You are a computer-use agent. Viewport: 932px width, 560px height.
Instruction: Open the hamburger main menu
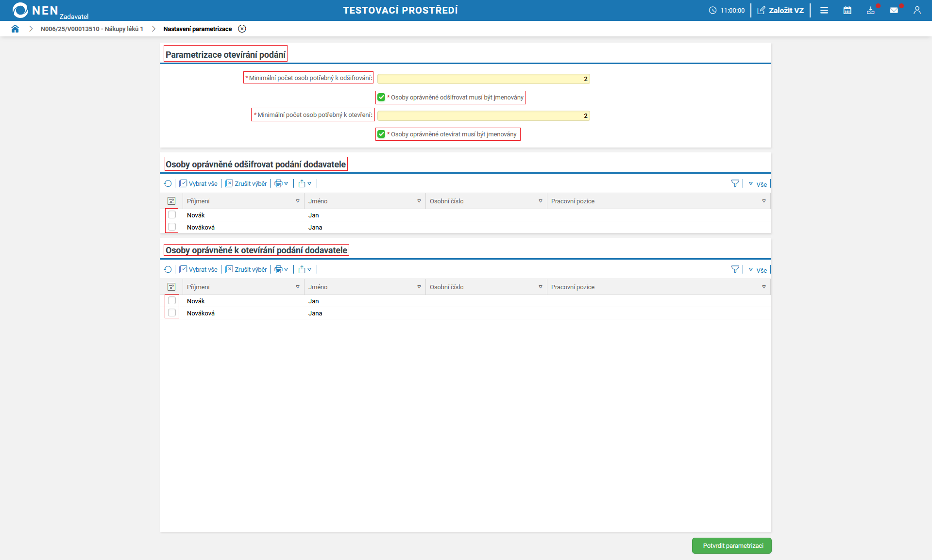click(824, 10)
